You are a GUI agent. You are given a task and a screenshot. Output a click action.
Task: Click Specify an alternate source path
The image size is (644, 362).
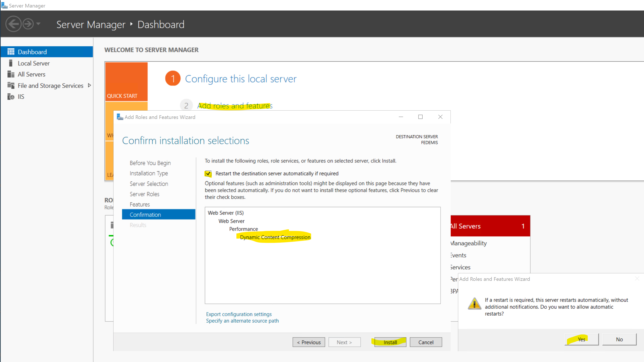click(242, 321)
